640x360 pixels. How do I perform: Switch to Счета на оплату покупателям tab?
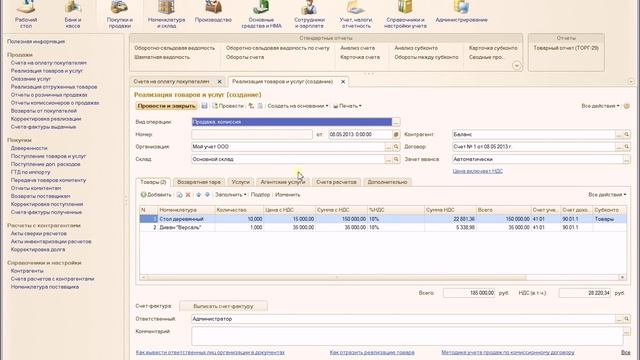click(x=171, y=82)
